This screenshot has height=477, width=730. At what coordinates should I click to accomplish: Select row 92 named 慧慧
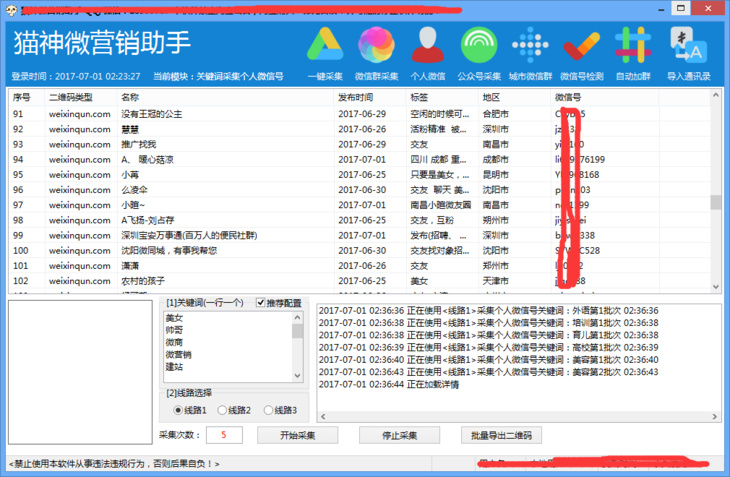pos(358,129)
